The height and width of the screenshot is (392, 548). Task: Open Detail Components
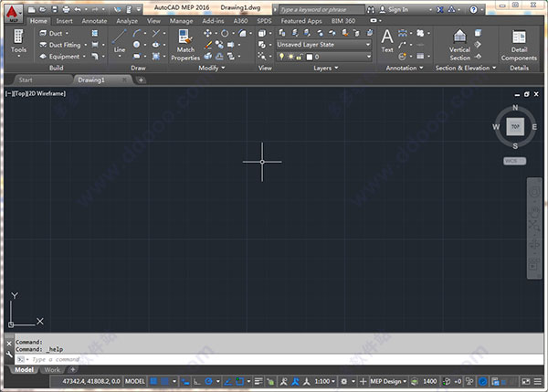(519, 46)
